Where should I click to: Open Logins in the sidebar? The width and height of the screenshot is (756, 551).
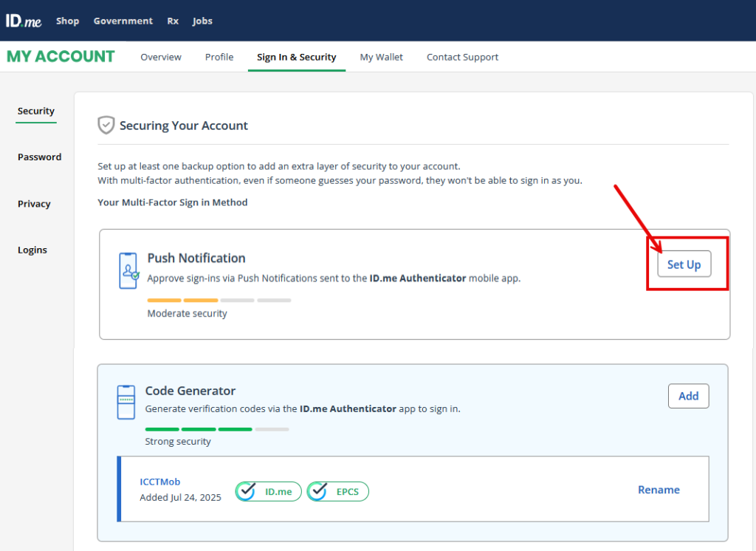(x=32, y=250)
